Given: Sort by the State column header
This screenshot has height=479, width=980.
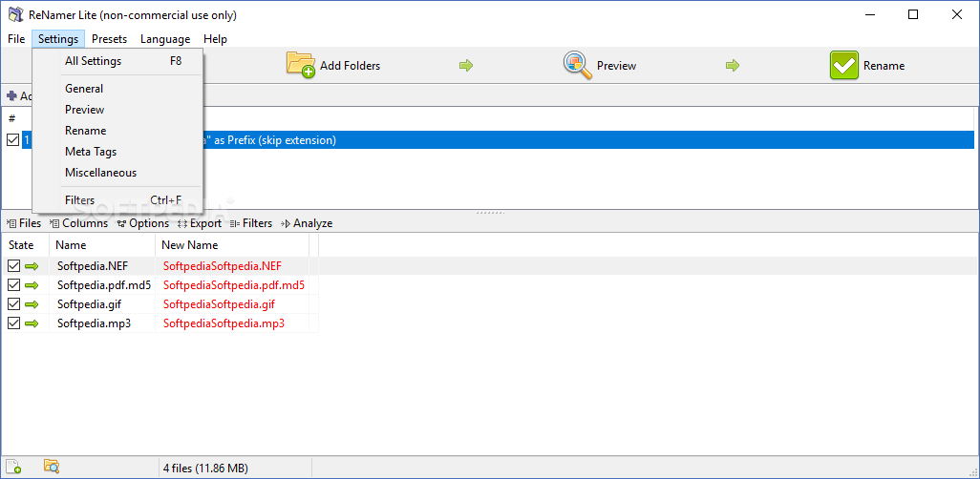Looking at the screenshot, I should [x=25, y=245].
